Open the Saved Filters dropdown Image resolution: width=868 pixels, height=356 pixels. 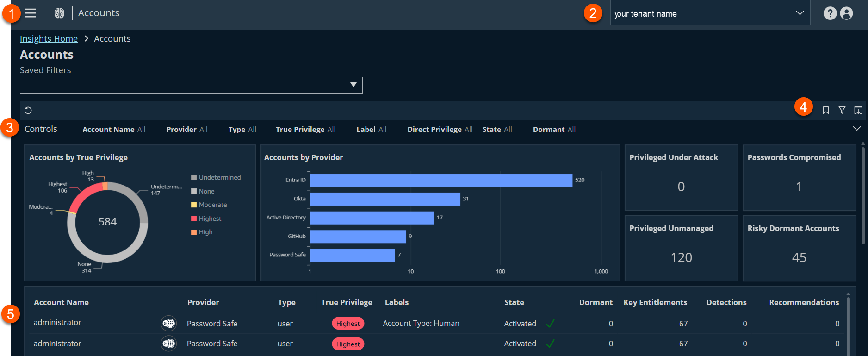191,85
